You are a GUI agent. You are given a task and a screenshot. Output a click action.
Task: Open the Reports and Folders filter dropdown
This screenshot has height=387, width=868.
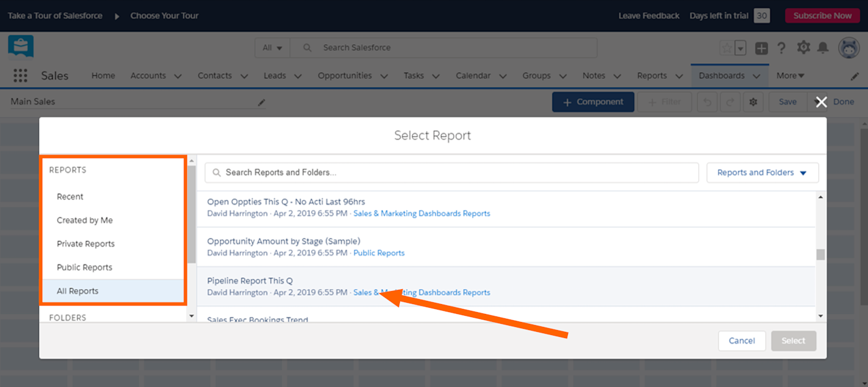click(x=763, y=173)
